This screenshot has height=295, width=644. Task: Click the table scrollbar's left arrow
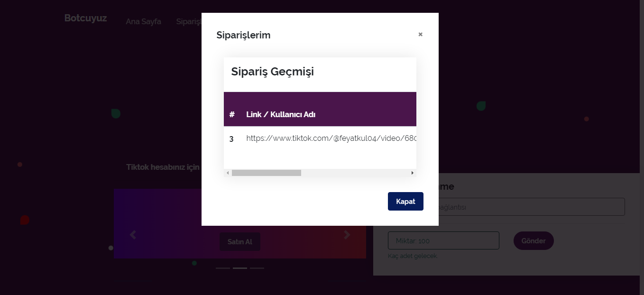(228, 173)
